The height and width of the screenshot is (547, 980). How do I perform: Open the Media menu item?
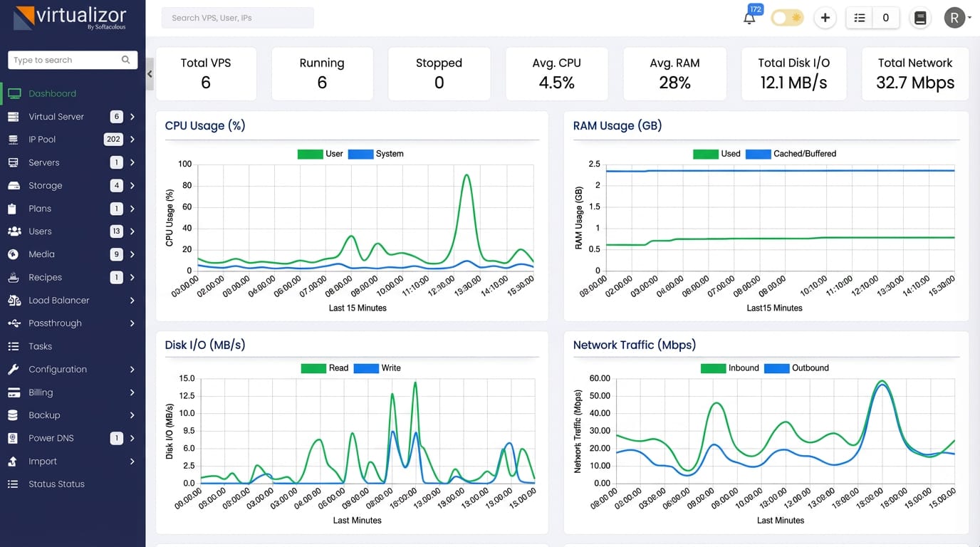[73, 254]
